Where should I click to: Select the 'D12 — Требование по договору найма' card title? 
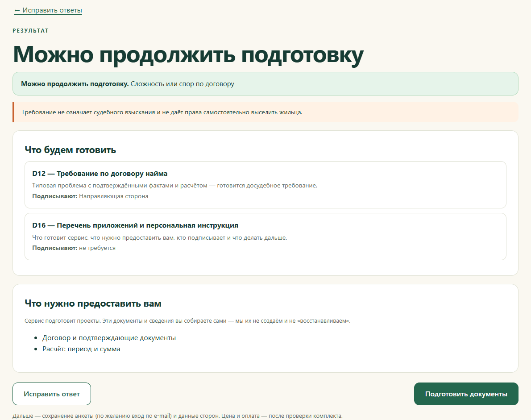(x=100, y=174)
